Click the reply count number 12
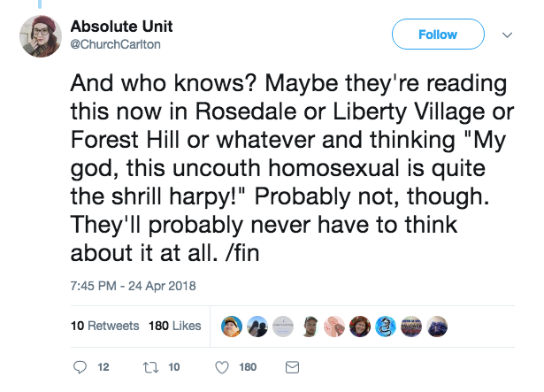 tap(103, 366)
